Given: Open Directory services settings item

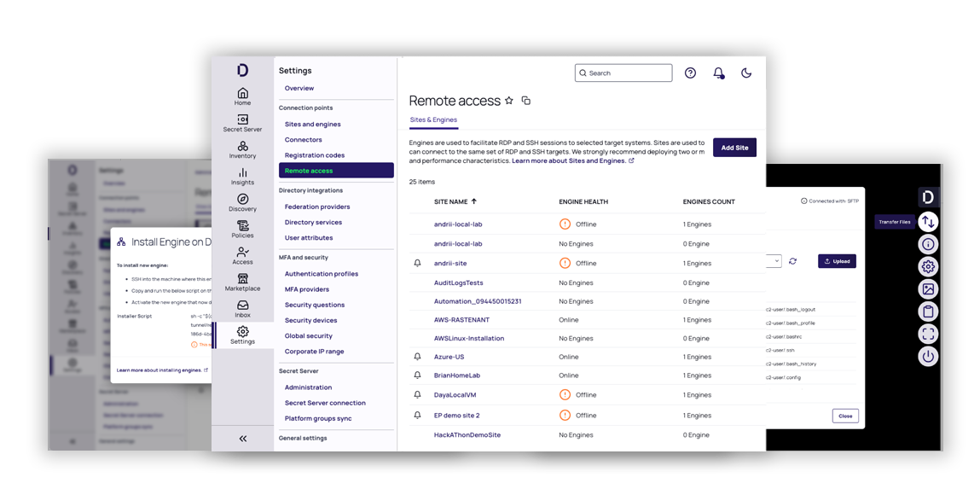Looking at the screenshot, I should pos(315,222).
